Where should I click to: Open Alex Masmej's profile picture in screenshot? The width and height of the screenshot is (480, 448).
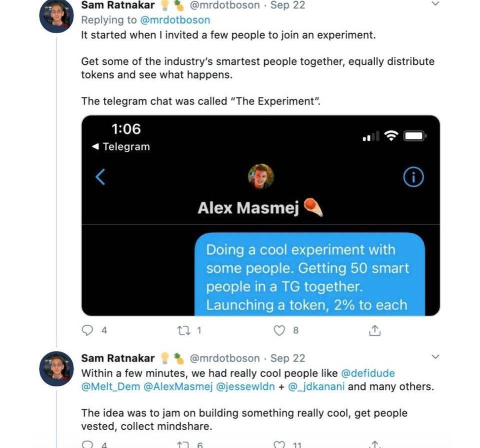pos(260,176)
